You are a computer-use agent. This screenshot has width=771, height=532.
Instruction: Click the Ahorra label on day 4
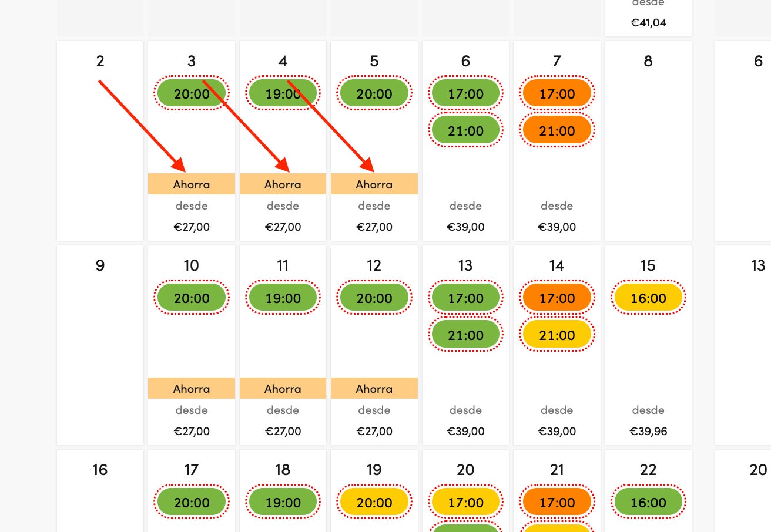click(x=283, y=184)
